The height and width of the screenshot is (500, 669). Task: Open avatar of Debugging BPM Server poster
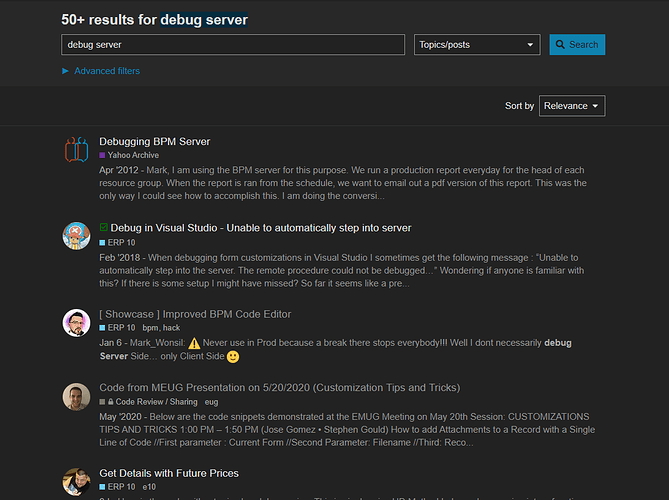[x=76, y=149]
